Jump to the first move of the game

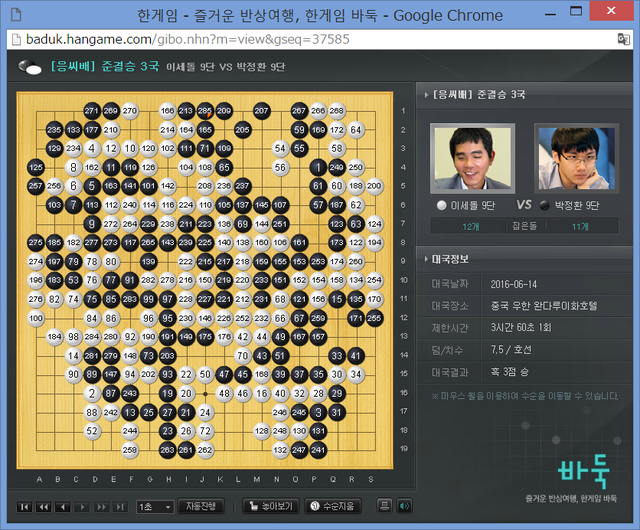24,507
